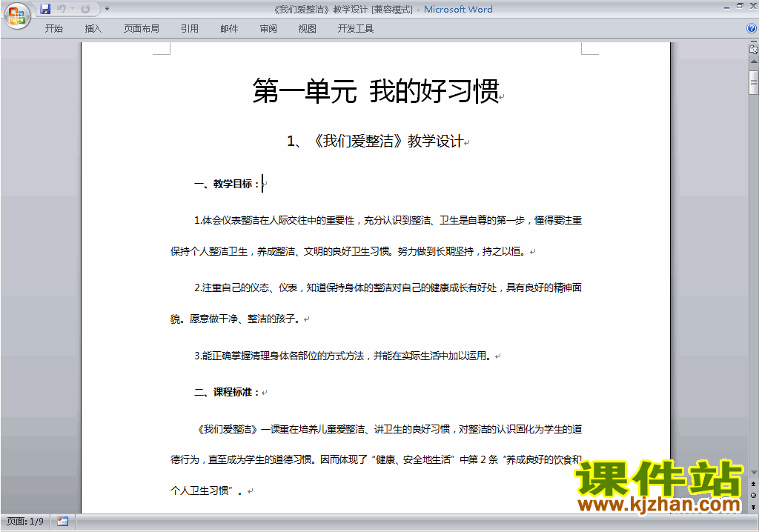The height and width of the screenshot is (532, 759).
Task: Switch to the 页面布局 tab
Action: click(x=142, y=29)
